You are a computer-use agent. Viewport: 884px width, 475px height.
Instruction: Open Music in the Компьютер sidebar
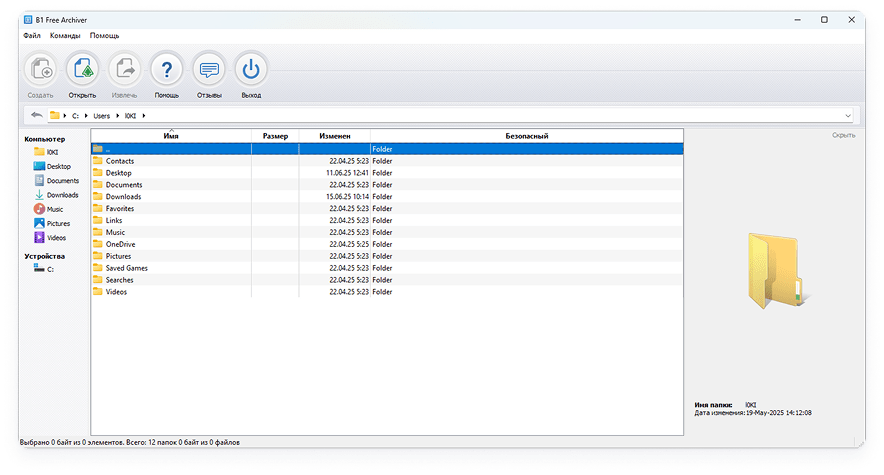point(48,209)
